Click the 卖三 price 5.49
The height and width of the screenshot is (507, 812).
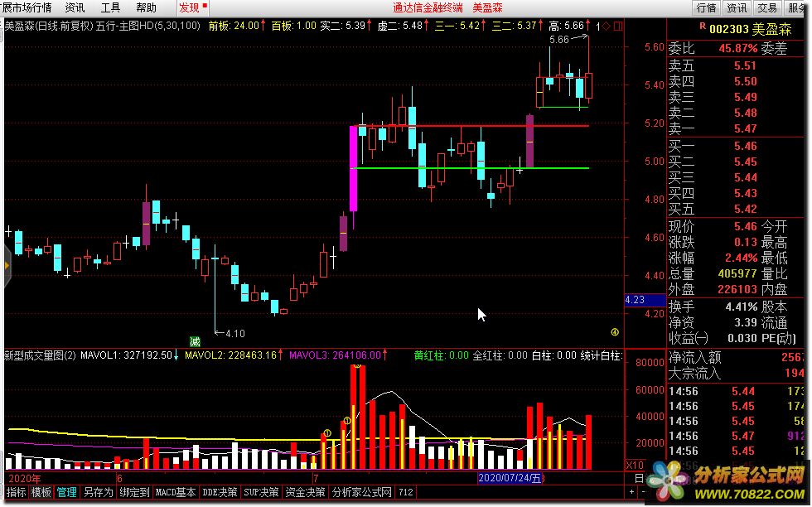tap(745, 97)
